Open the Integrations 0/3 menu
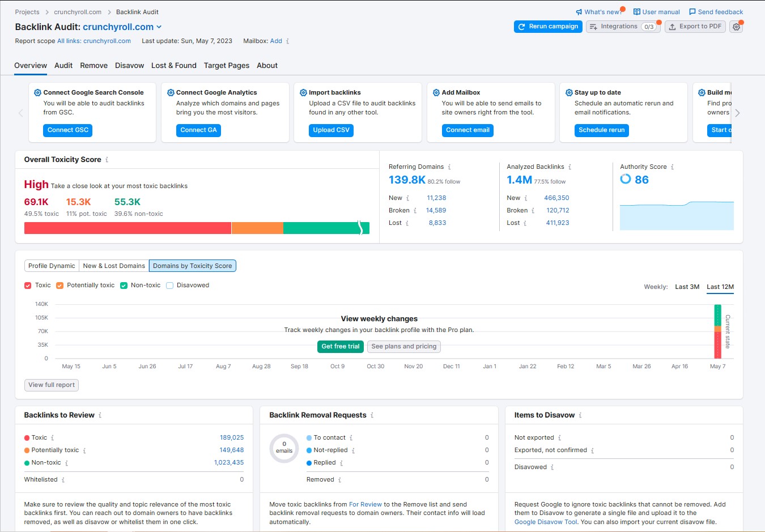This screenshot has width=765, height=532. [x=623, y=27]
